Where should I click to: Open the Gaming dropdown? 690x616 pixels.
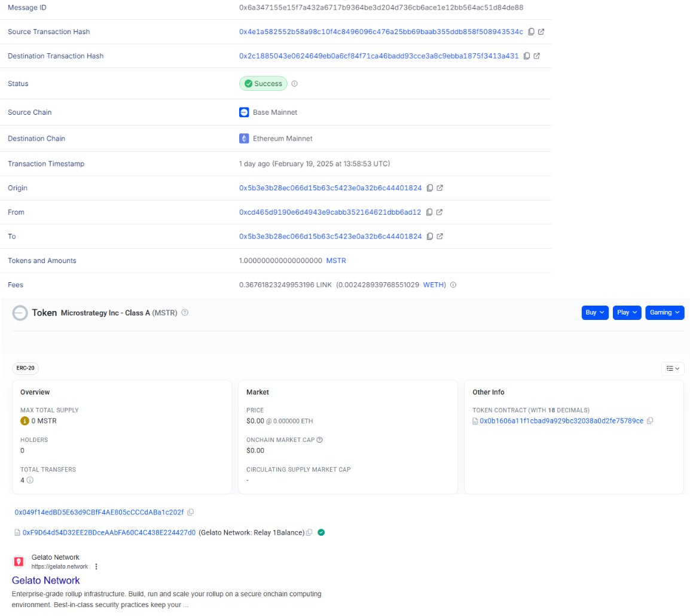click(664, 312)
